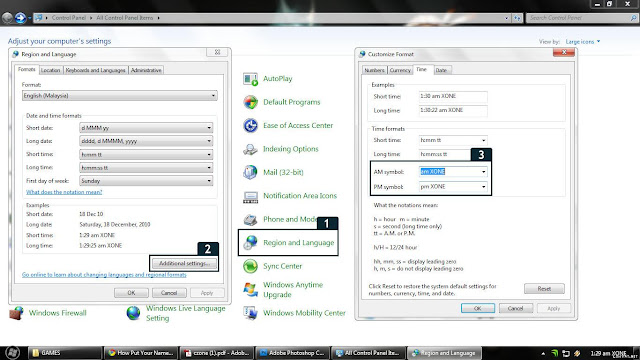
Task: Switch to All Control Panel Items taskbar item
Action: click(x=369, y=353)
